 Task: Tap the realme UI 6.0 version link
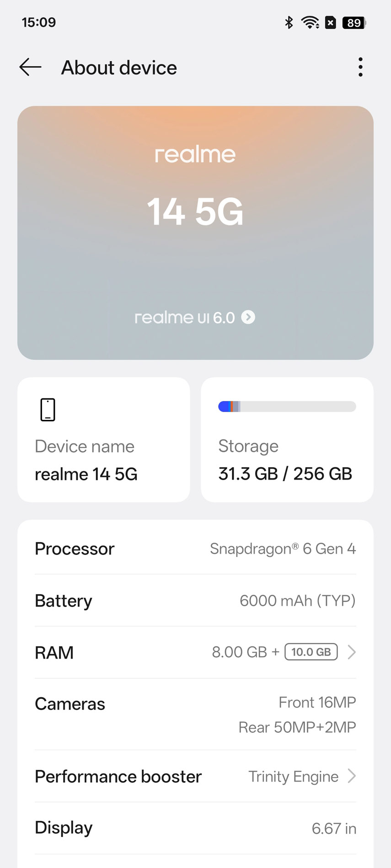(185, 318)
